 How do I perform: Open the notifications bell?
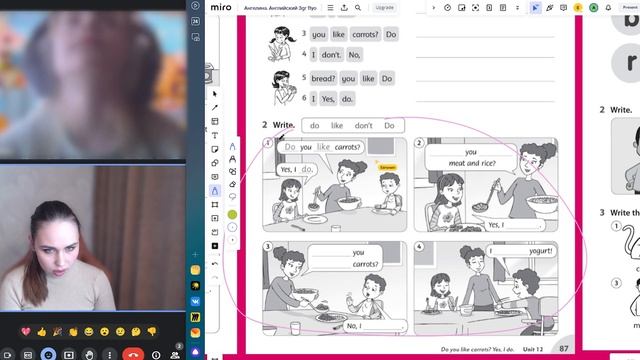[x=608, y=7]
